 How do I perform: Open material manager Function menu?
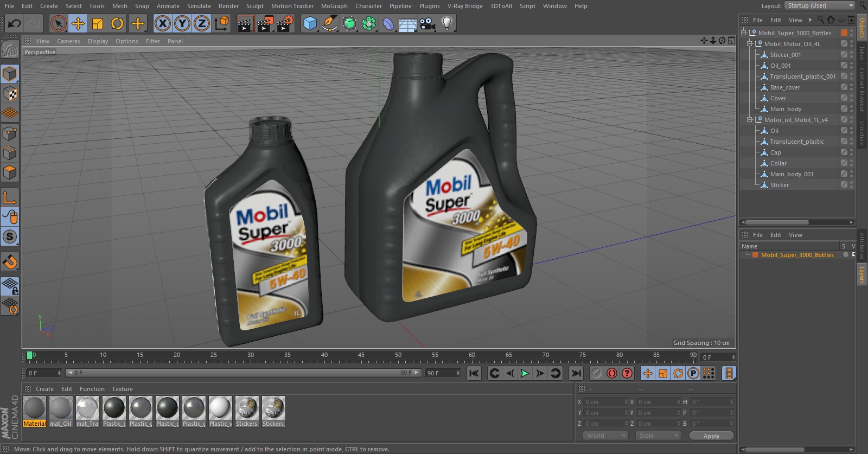[x=92, y=389]
